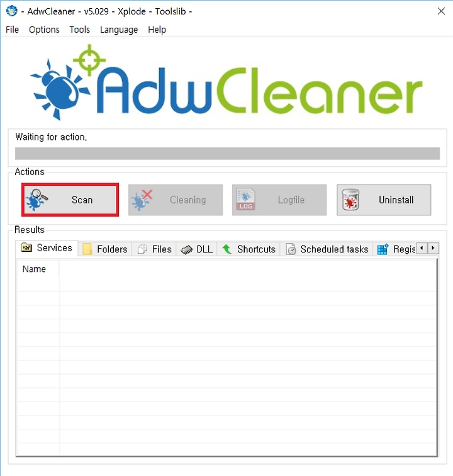Switch to the Files tab
Image resolution: width=453 pixels, height=476 pixels.
coord(154,249)
